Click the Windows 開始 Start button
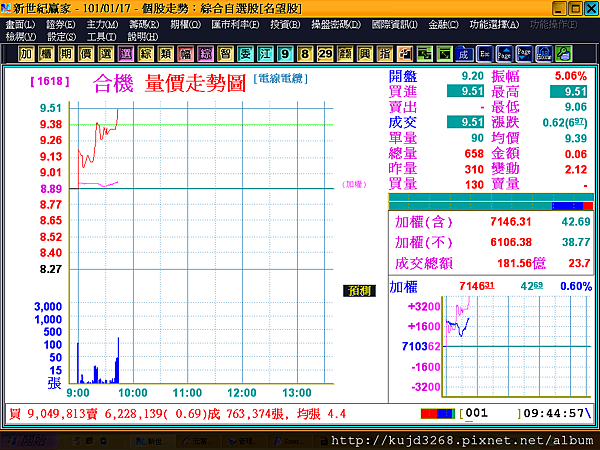The height and width of the screenshot is (450, 600). pyautogui.click(x=29, y=441)
